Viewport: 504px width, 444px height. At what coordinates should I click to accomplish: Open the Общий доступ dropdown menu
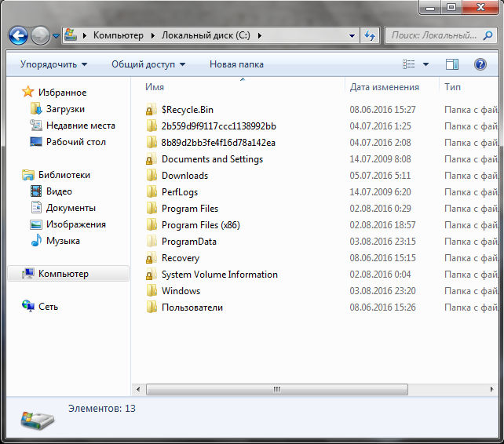148,64
